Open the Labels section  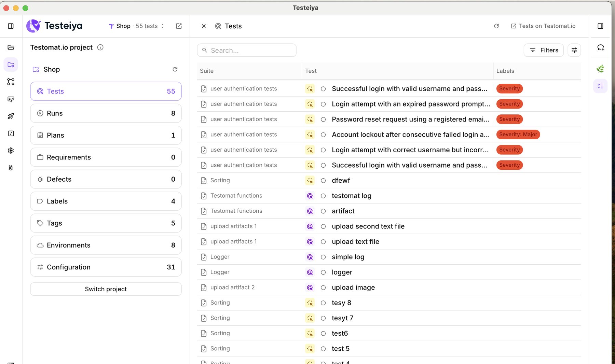(106, 201)
